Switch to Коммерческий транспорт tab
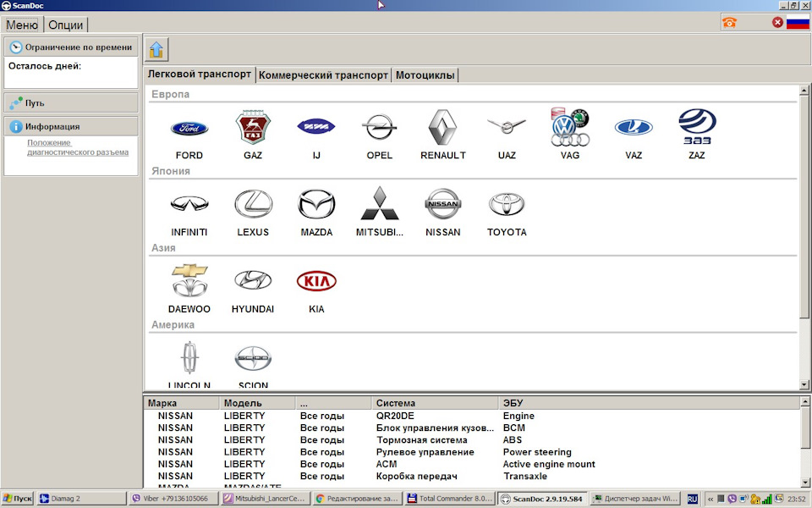This screenshot has height=508, width=812. [x=324, y=75]
